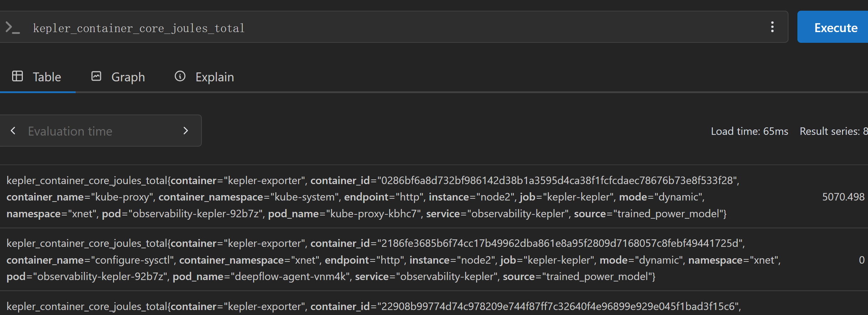This screenshot has width=868, height=315.
Task: Select the value 0 in the configure-sysctl row
Action: [862, 260]
